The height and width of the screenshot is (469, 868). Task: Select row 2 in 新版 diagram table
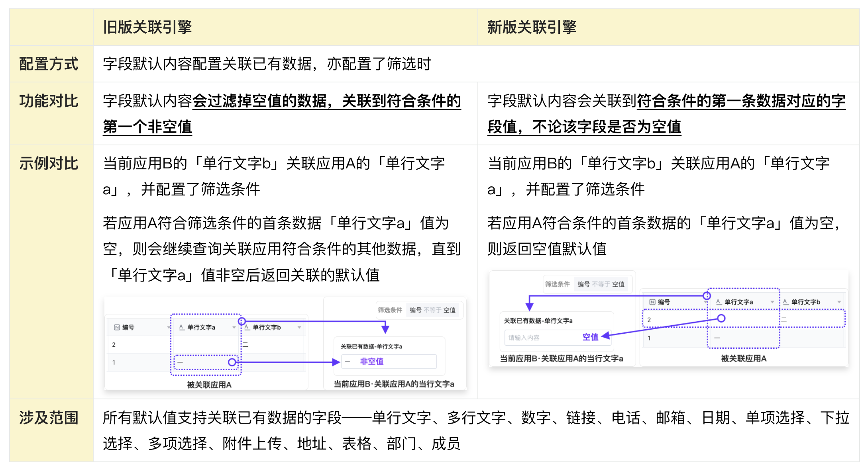[x=744, y=319]
